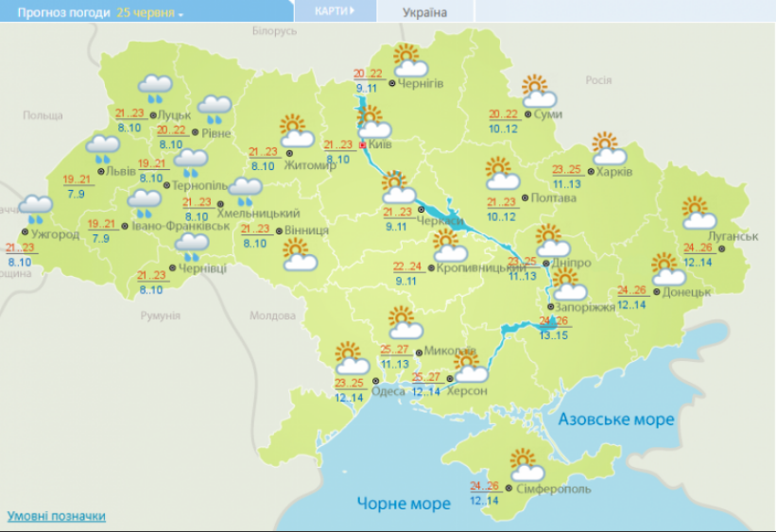Select the Україна tab
Image resolution: width=776 pixels, height=532 pixels.
(x=424, y=12)
